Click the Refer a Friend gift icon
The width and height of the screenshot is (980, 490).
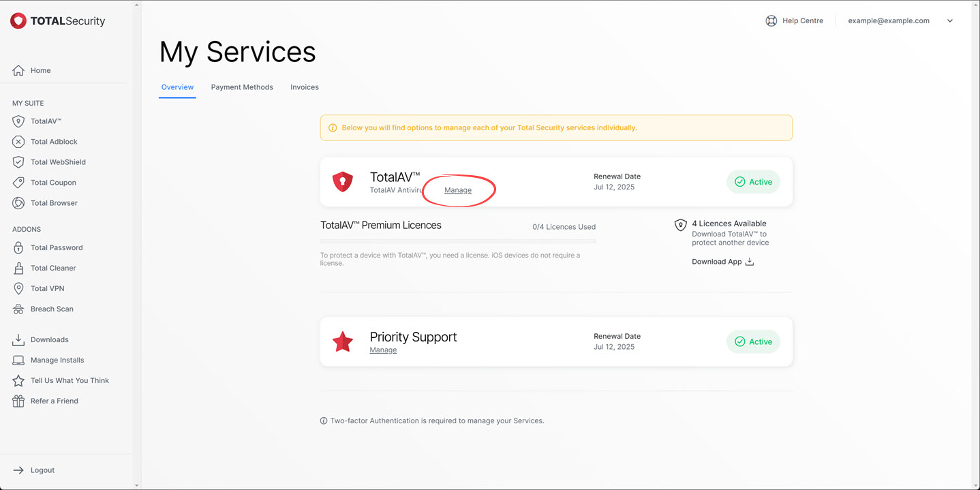tap(18, 401)
